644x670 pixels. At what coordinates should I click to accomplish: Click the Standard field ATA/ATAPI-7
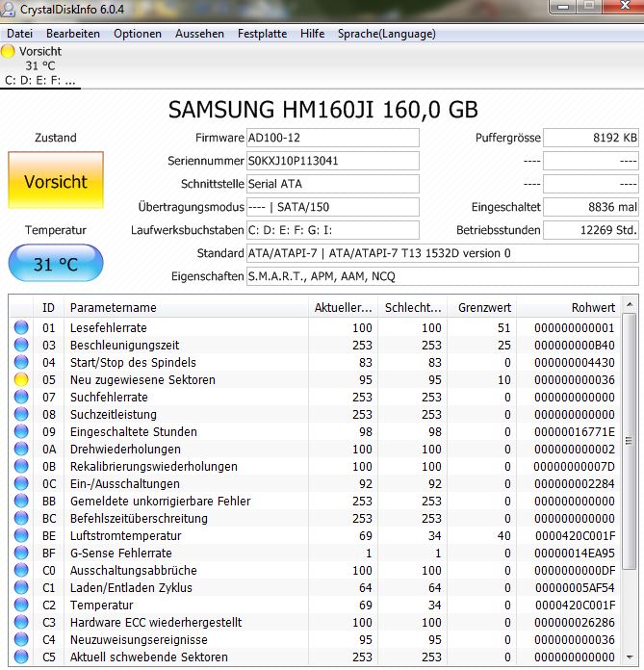443,253
